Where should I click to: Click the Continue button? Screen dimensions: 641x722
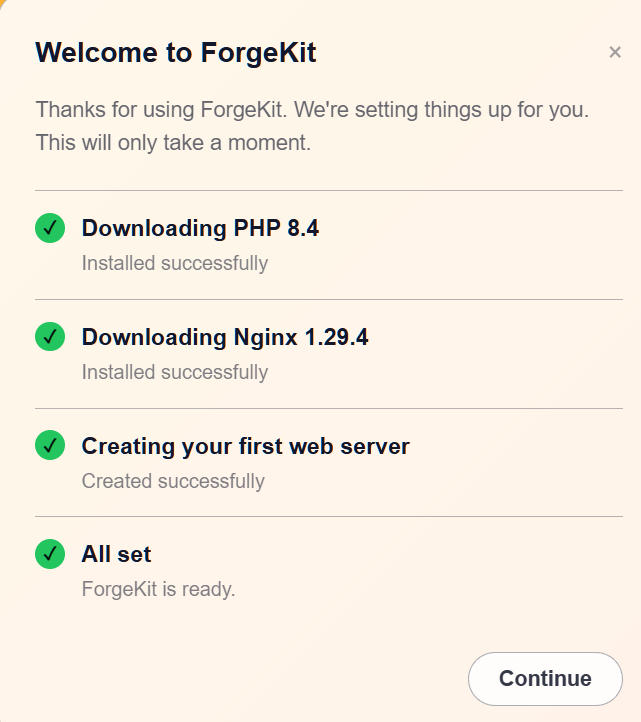tap(545, 679)
